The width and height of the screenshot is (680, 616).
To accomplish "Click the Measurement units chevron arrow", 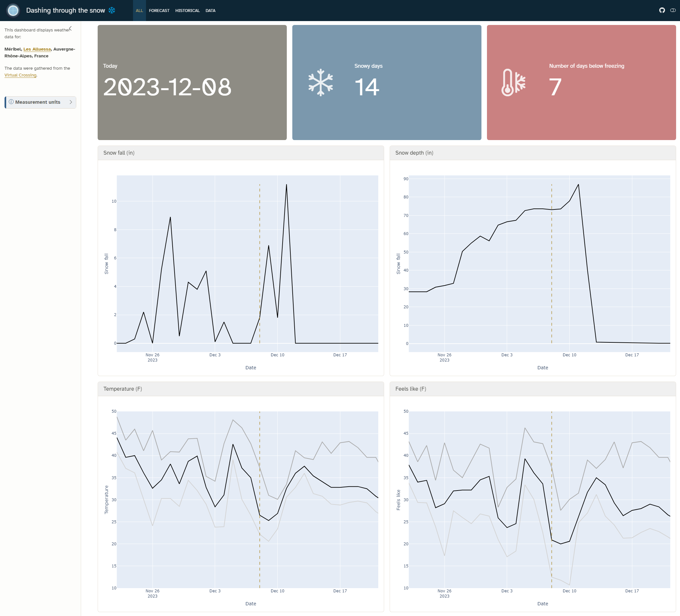I will click(x=71, y=102).
